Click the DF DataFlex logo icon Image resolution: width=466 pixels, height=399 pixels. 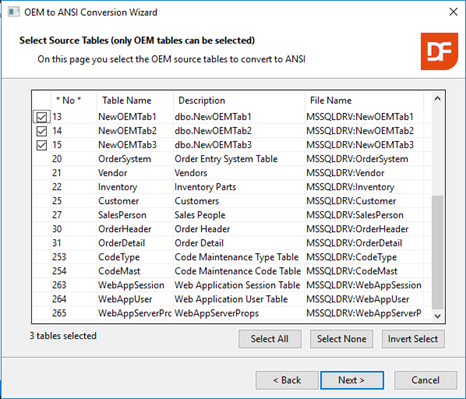pos(439,51)
